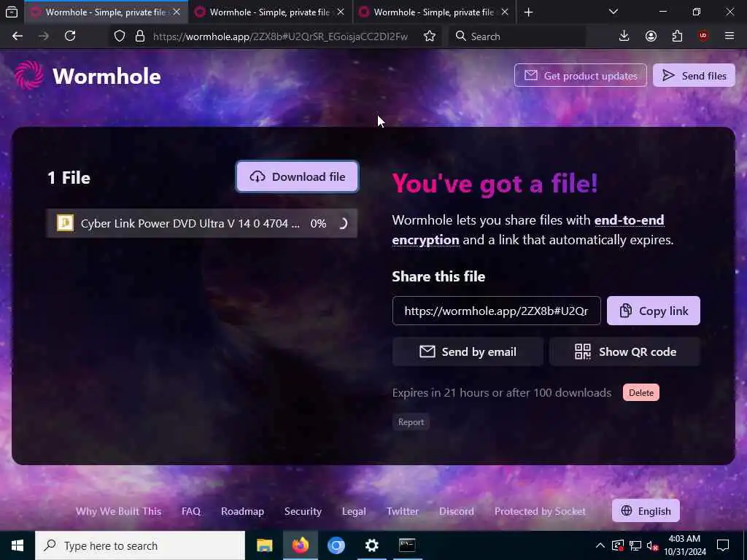
Task: Open the network tray icon
Action: point(635,545)
